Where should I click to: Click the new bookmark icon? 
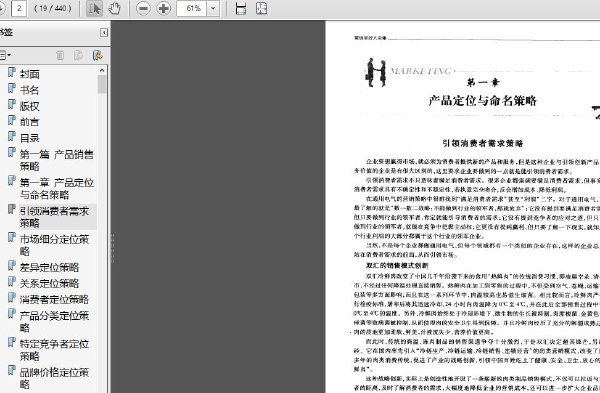click(x=78, y=55)
